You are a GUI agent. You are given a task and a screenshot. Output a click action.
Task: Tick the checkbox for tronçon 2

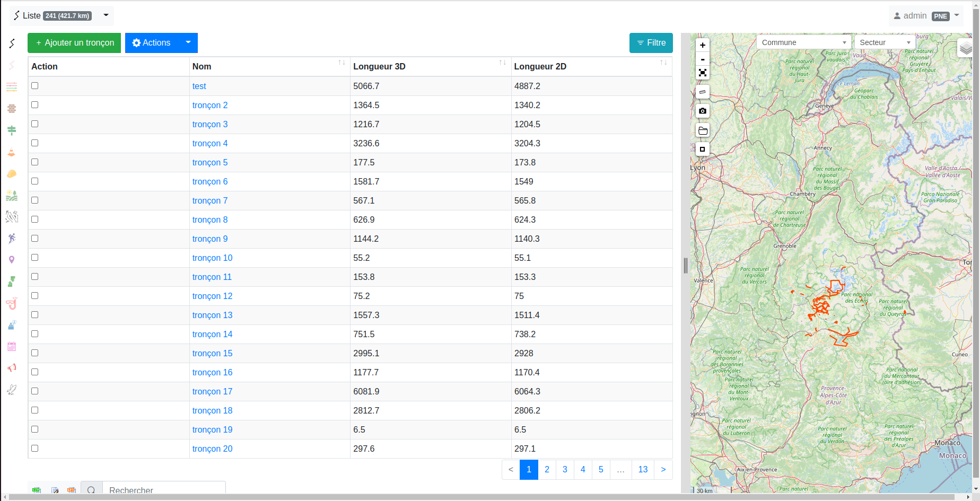click(x=35, y=104)
